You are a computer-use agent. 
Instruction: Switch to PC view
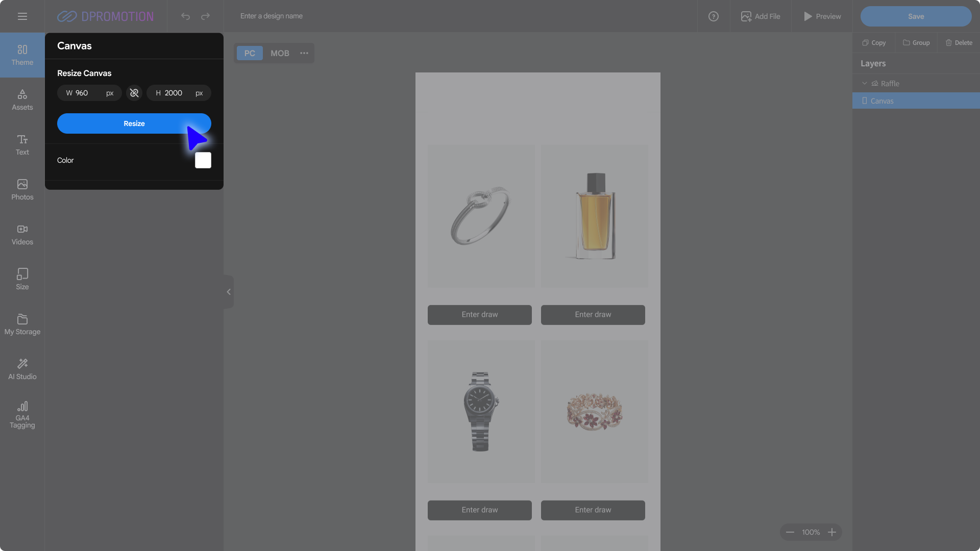(x=250, y=53)
